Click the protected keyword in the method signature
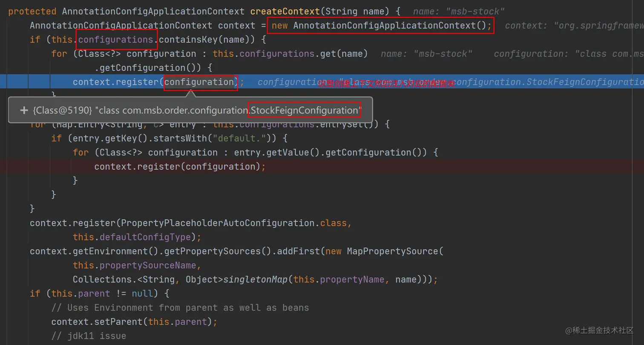 pos(32,11)
